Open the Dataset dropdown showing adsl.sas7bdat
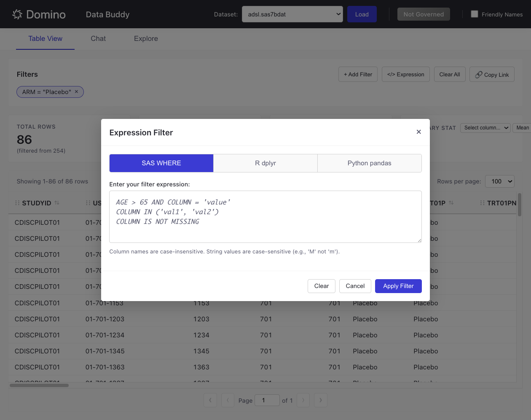Image resolution: width=531 pixels, height=420 pixels. click(x=292, y=14)
